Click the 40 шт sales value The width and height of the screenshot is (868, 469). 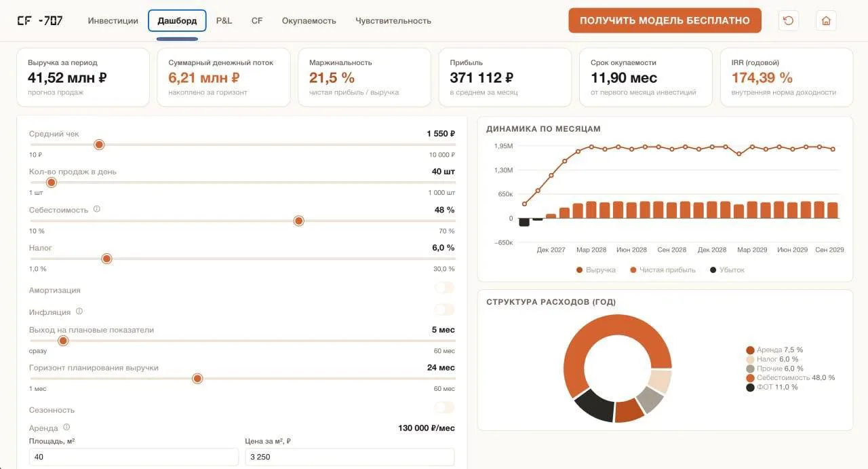click(443, 172)
